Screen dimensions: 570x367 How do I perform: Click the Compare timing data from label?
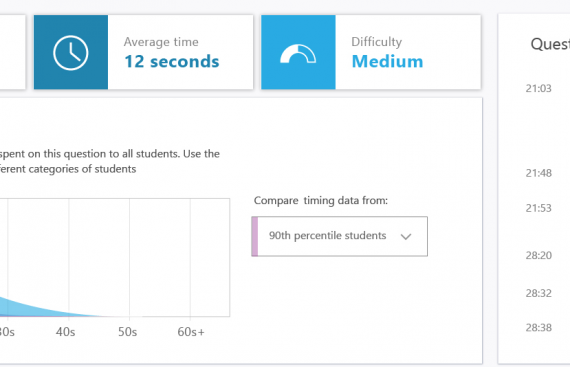[x=321, y=200]
